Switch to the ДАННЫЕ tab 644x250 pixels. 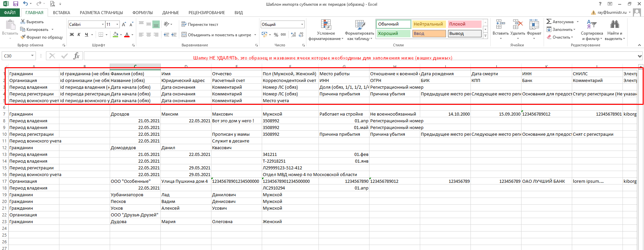(x=170, y=12)
